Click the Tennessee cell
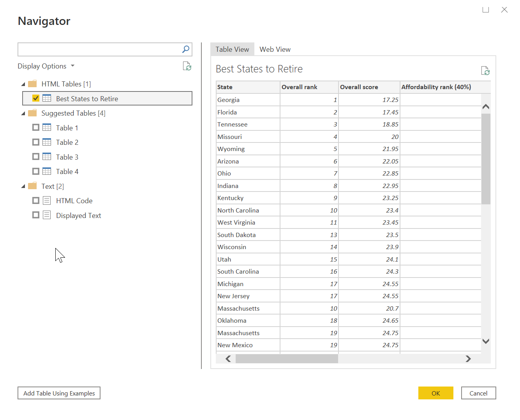This screenshot has height=420, width=520. coord(248,124)
